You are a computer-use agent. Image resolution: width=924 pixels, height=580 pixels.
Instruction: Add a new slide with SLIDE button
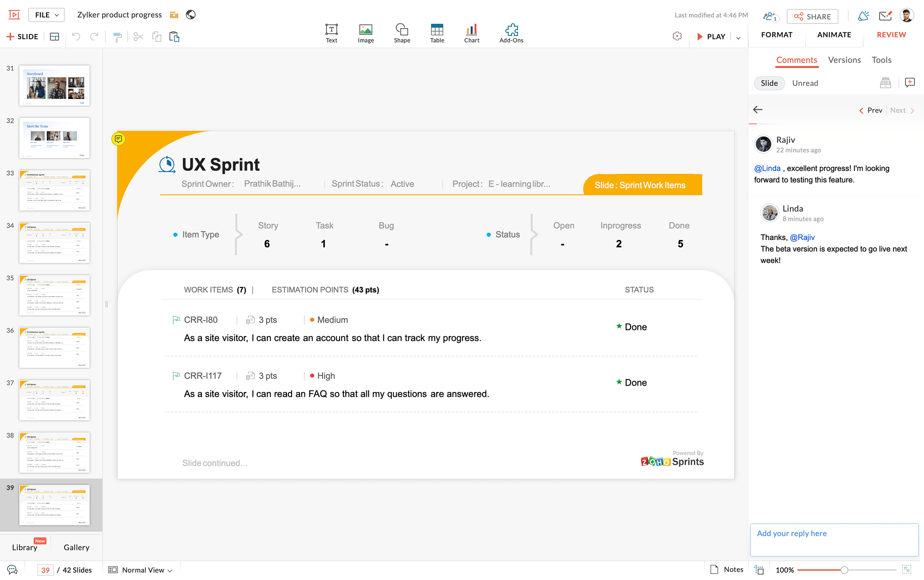(x=22, y=36)
